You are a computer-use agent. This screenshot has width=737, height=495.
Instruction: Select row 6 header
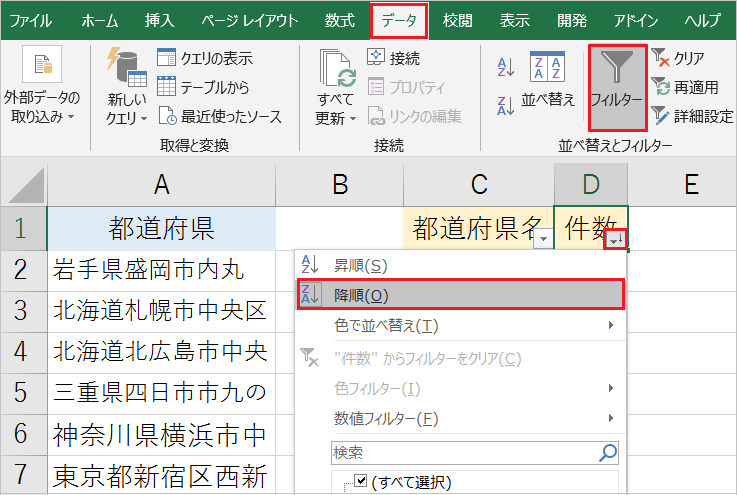click(24, 434)
